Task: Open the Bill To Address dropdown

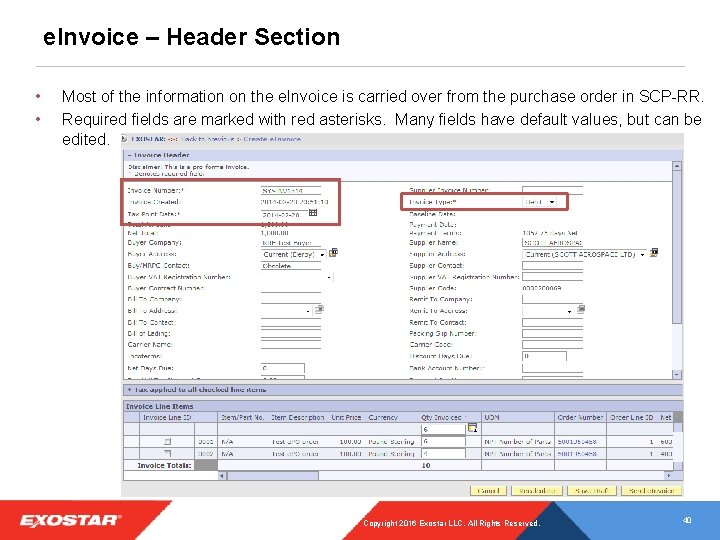Action: (x=309, y=311)
